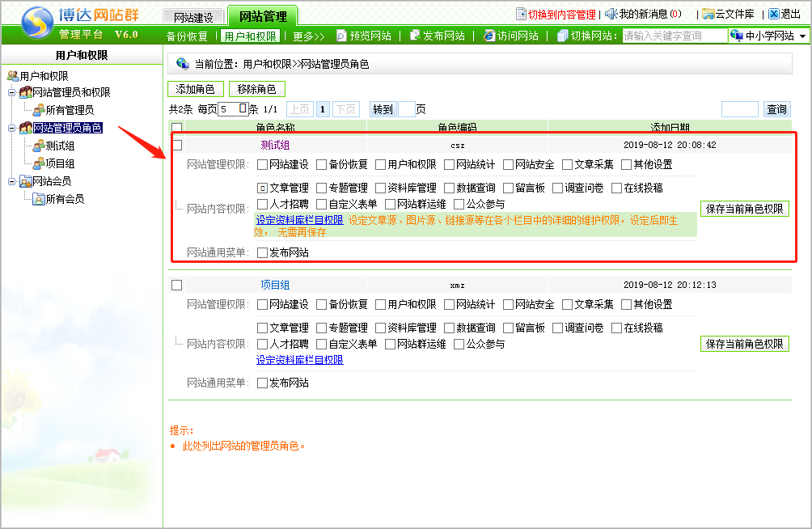Click the 访问网站 browser icon
The height and width of the screenshot is (529, 812).
pyautogui.click(x=489, y=36)
